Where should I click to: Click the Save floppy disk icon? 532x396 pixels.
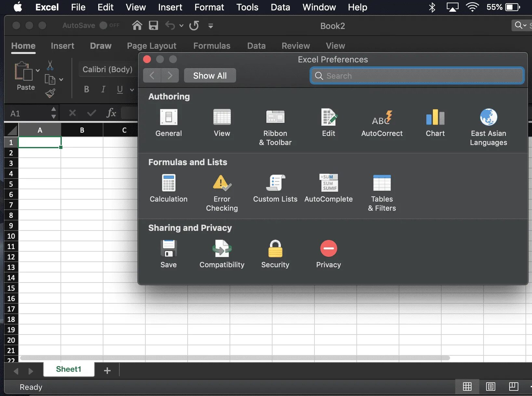pyautogui.click(x=153, y=25)
